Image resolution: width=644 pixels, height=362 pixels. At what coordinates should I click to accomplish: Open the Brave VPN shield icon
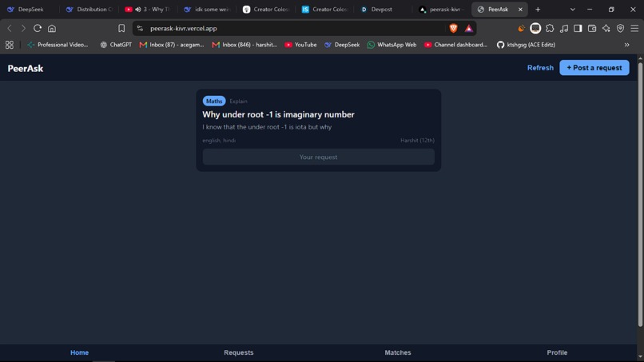pos(620,28)
